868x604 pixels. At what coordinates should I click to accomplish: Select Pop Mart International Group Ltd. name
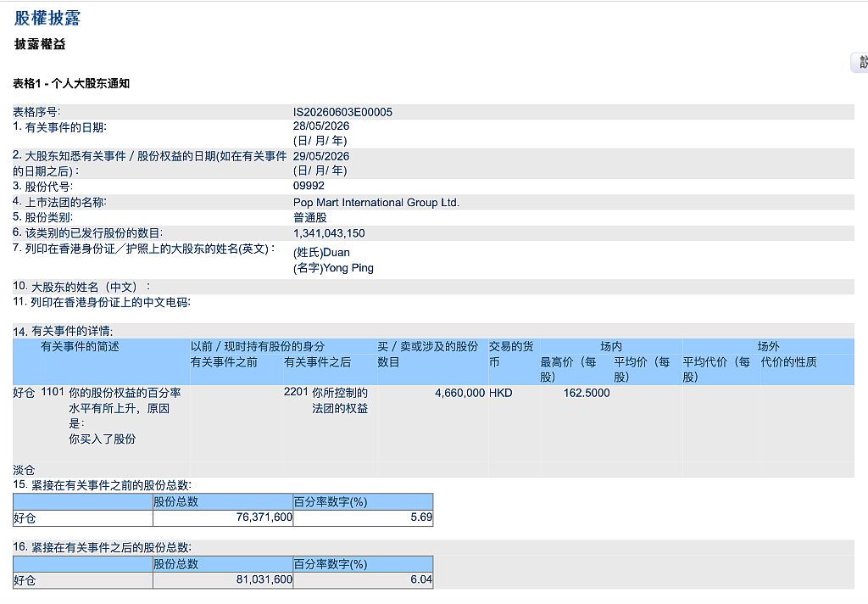tap(376, 202)
